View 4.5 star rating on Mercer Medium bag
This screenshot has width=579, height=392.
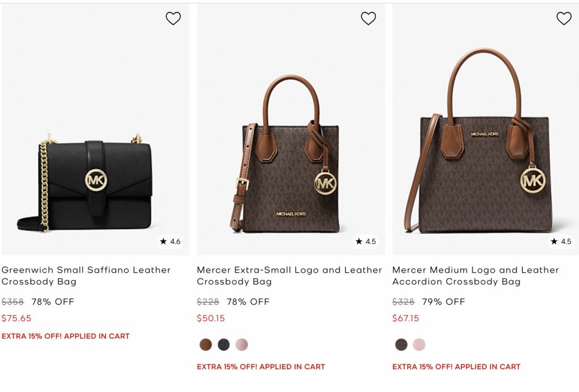pyautogui.click(x=561, y=242)
